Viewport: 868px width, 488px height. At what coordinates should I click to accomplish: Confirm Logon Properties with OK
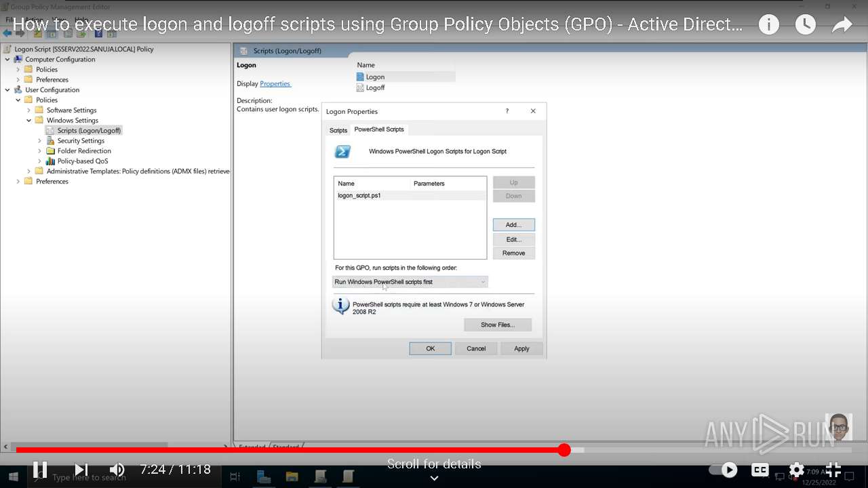[x=430, y=348]
